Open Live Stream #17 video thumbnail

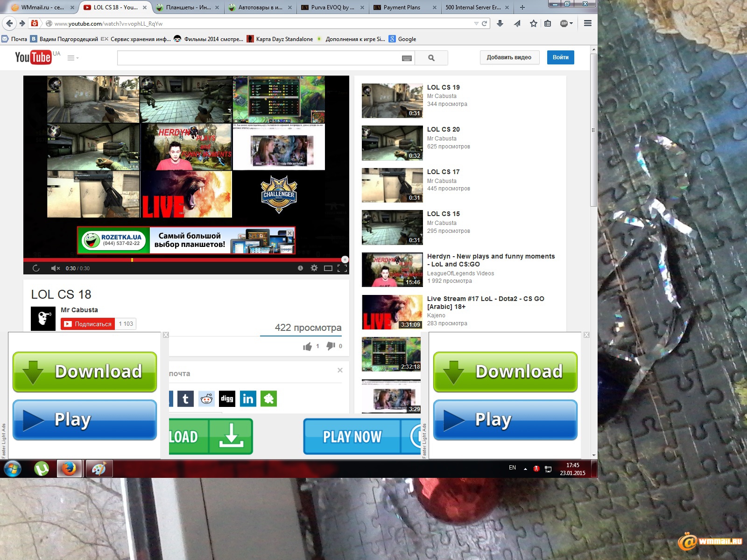coord(392,312)
